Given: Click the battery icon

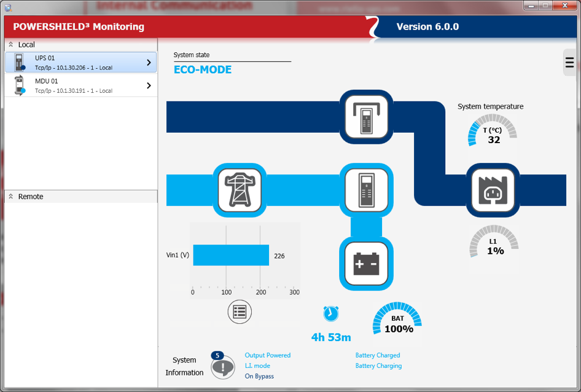Looking at the screenshot, I should (366, 264).
